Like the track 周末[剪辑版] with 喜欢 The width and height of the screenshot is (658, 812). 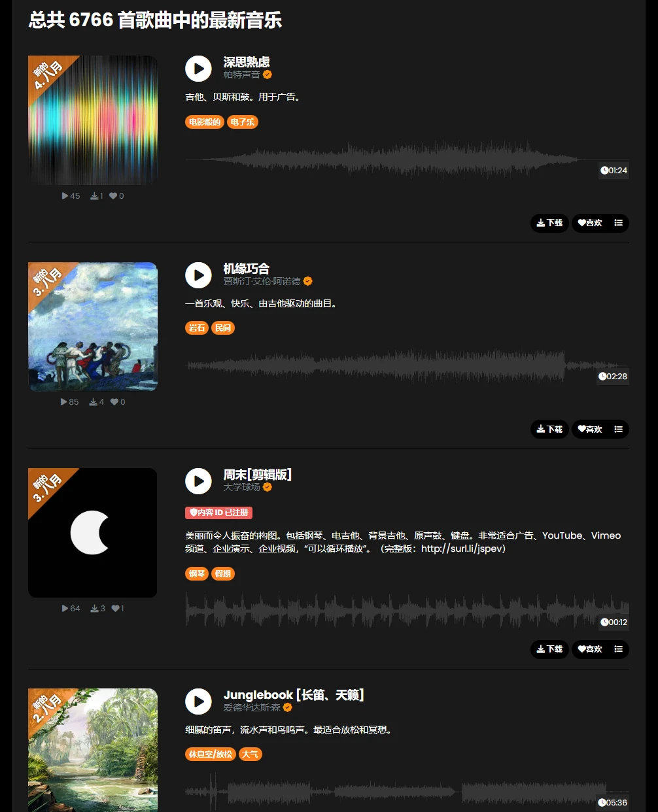(590, 649)
